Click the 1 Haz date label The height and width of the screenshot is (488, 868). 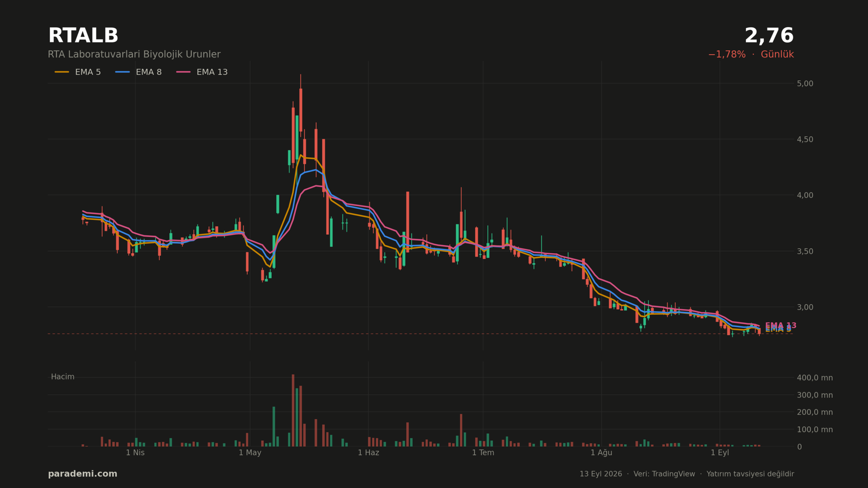pos(368,453)
